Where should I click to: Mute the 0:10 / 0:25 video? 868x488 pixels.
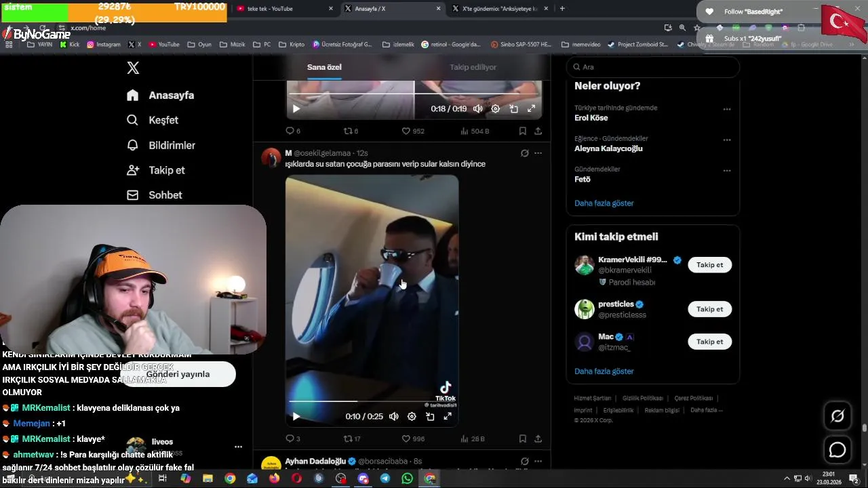tap(393, 416)
